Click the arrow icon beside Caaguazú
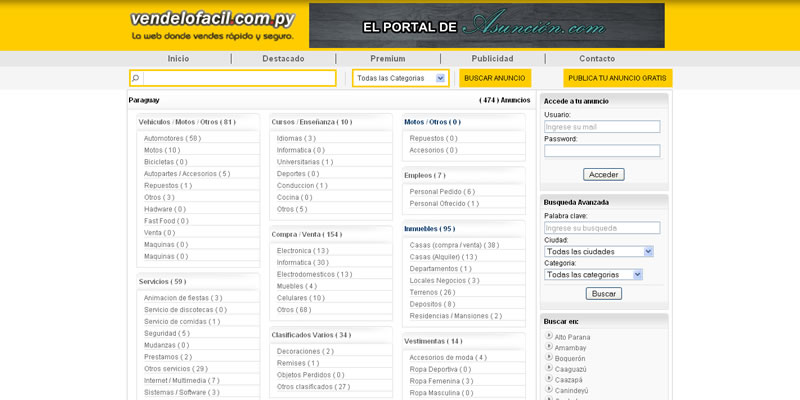800x400 pixels. (x=549, y=369)
